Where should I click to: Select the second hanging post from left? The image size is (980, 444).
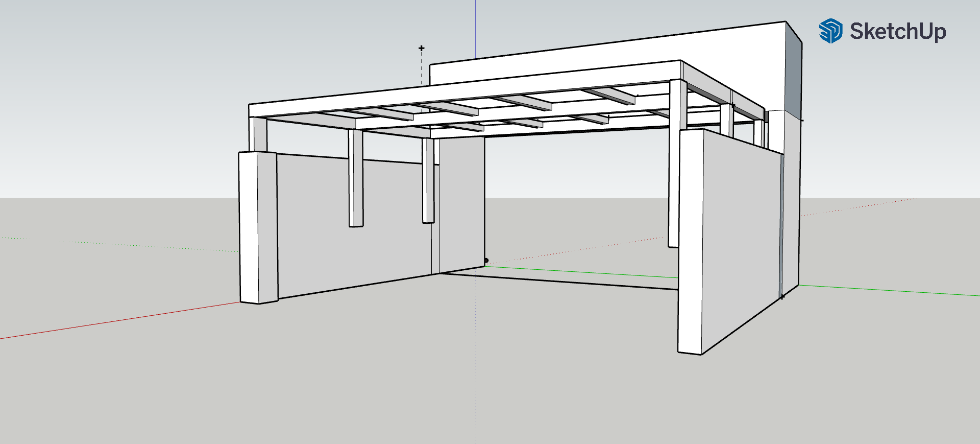coord(428,181)
